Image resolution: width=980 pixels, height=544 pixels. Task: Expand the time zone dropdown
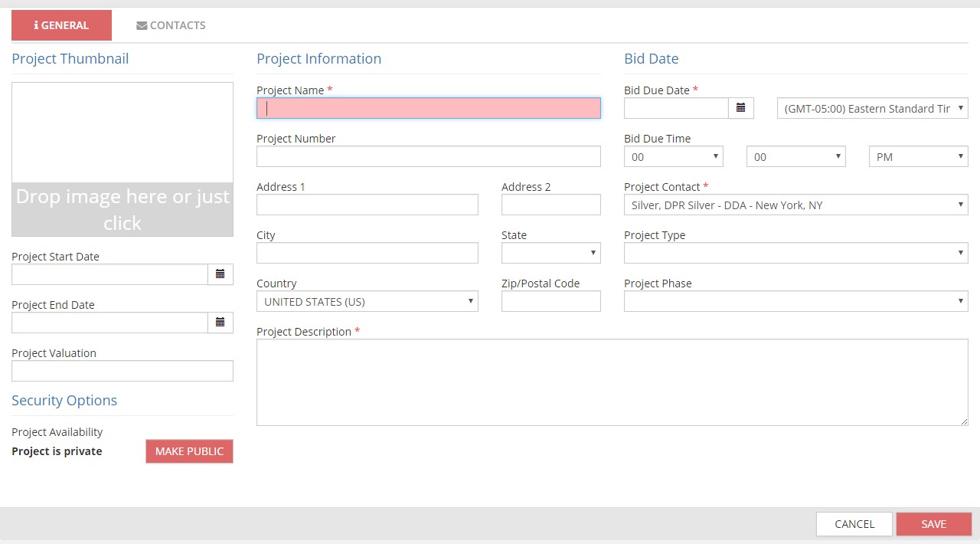[872, 109]
